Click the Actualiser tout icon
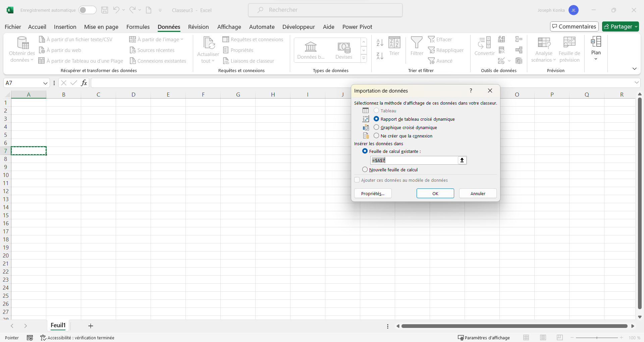 pyautogui.click(x=209, y=43)
